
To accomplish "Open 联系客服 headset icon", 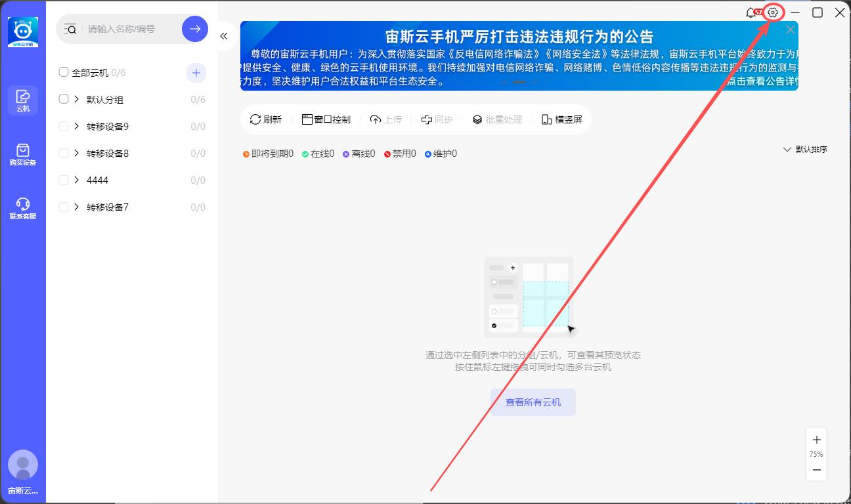I will [23, 209].
